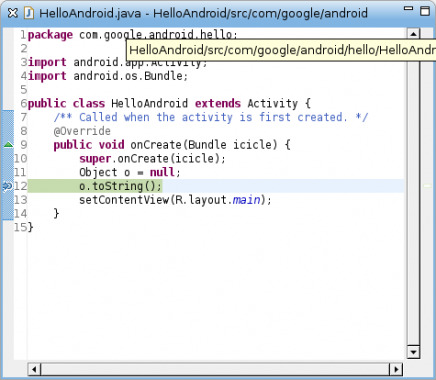Screen dimensions: 436x380
Task: Select the HelloAndroid.java tab title
Action: pyautogui.click(x=203, y=13)
